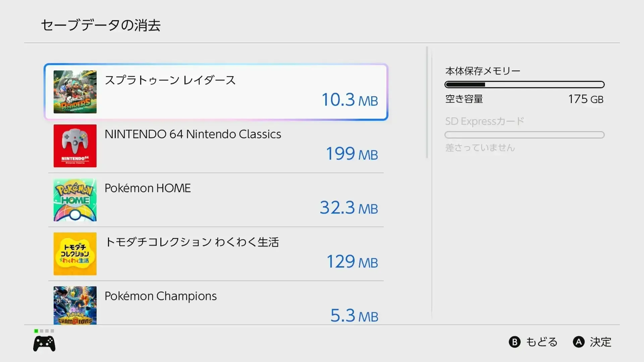Go back with もどる label
Image resolution: width=644 pixels, height=362 pixels.
(x=542, y=342)
